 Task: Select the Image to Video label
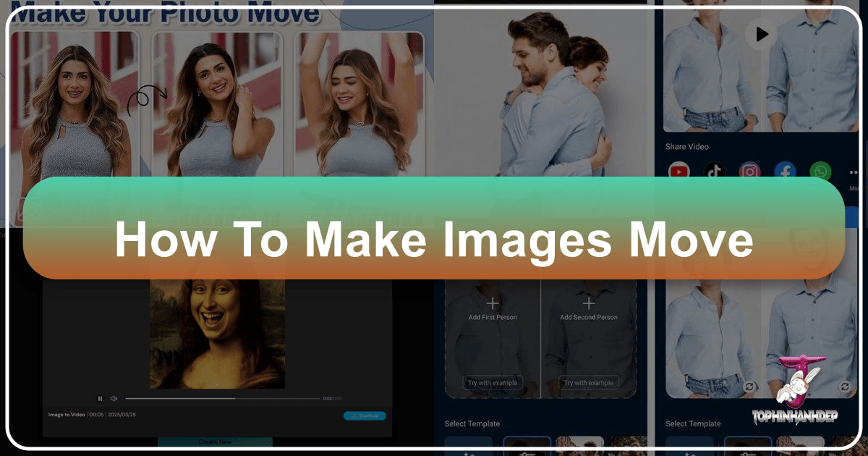(67, 414)
